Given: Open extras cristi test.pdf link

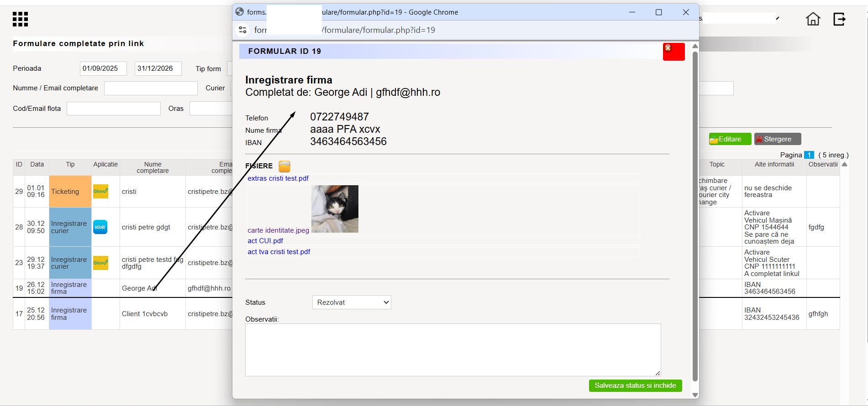Looking at the screenshot, I should pos(278,178).
